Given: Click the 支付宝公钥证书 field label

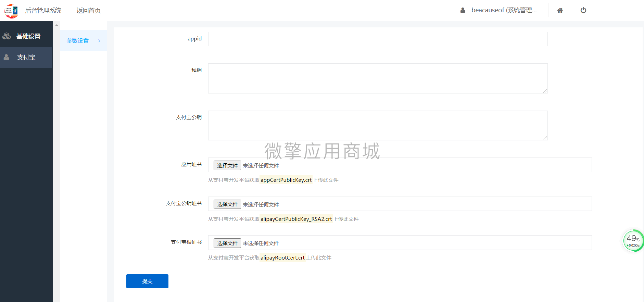Looking at the screenshot, I should 184,203.
